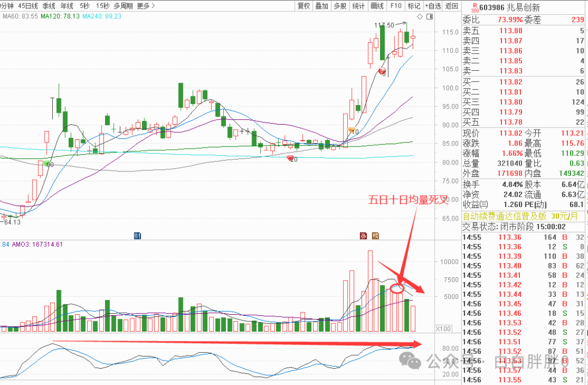The image size is (588, 385).
Task: Click the 最低 110.29 value
Action: pyautogui.click(x=572, y=153)
